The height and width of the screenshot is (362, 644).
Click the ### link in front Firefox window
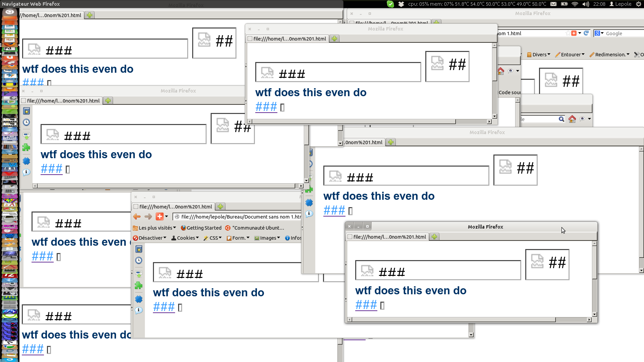(x=366, y=305)
